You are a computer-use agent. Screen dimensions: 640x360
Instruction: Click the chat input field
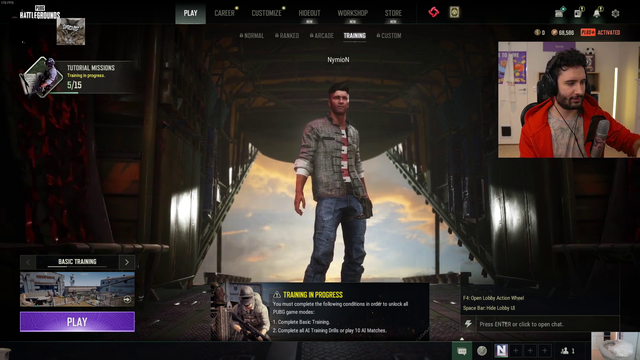tap(547, 324)
